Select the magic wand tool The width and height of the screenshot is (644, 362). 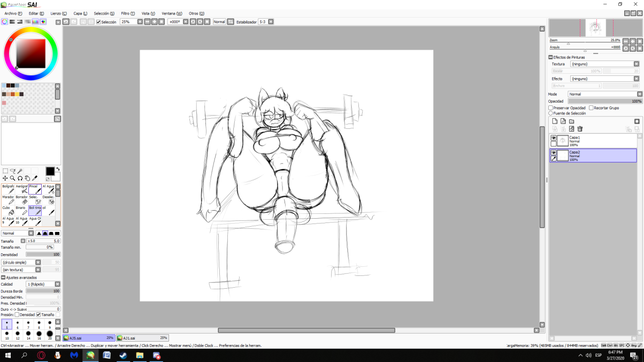point(20,171)
